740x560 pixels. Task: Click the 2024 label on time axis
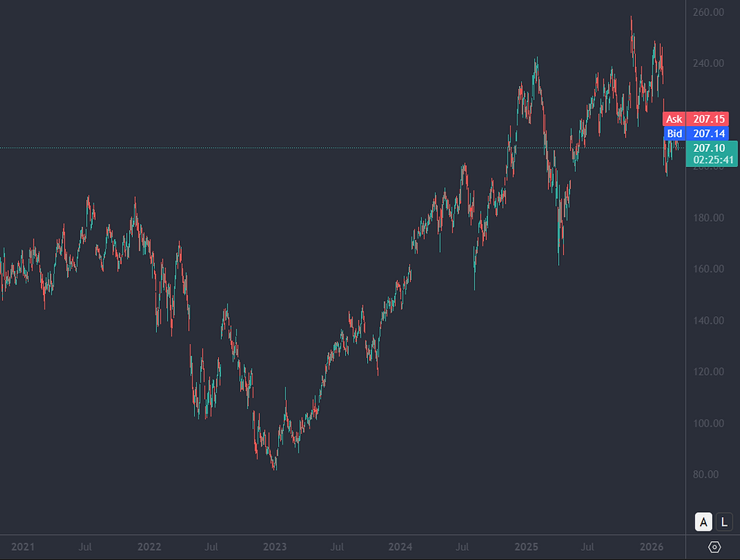[x=400, y=546]
